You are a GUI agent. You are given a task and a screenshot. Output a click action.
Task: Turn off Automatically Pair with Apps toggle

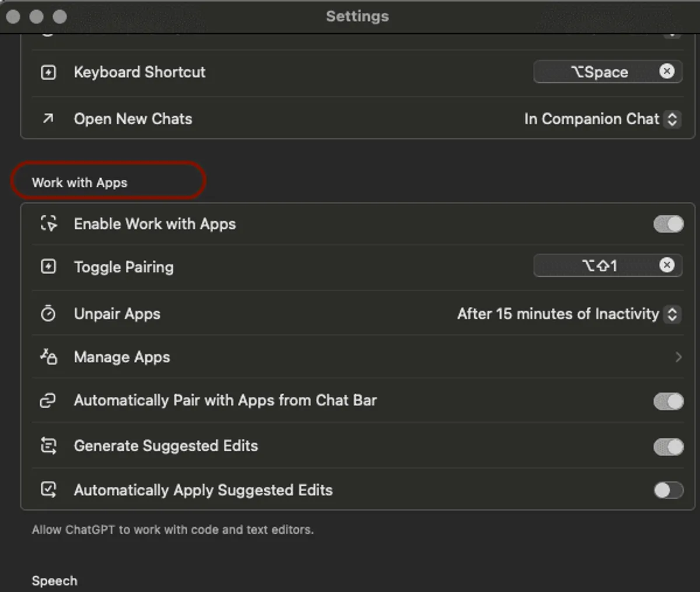[x=668, y=401]
